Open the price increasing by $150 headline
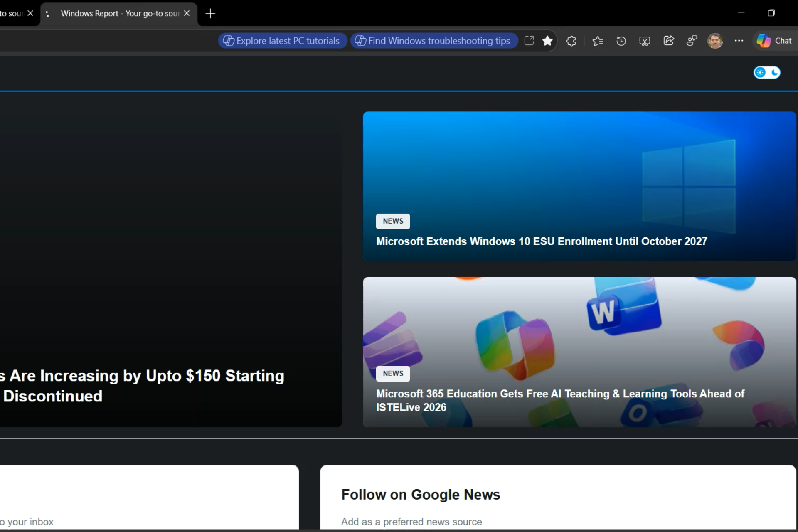This screenshot has width=798, height=532. pos(142,386)
